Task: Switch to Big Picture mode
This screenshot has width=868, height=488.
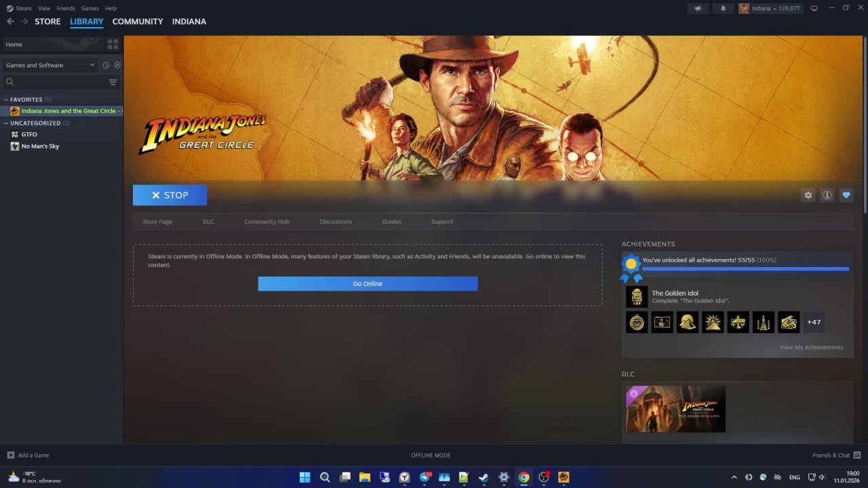Action: pos(814,8)
